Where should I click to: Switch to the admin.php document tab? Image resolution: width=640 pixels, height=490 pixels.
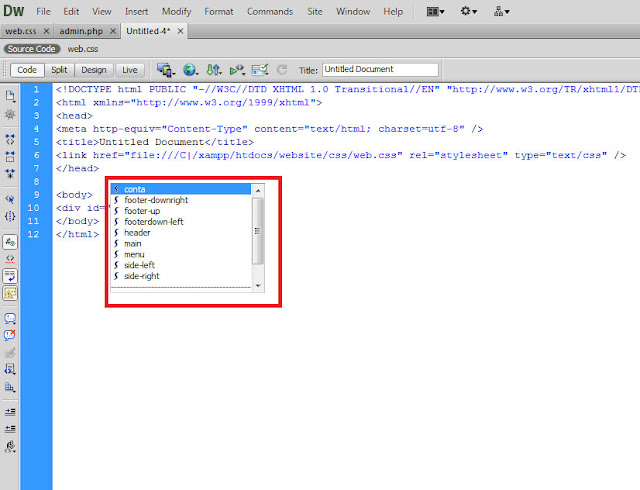coord(81,31)
